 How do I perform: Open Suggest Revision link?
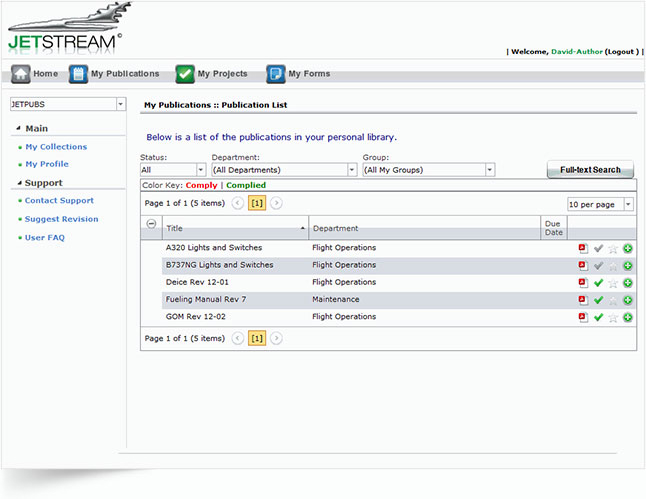click(x=61, y=219)
